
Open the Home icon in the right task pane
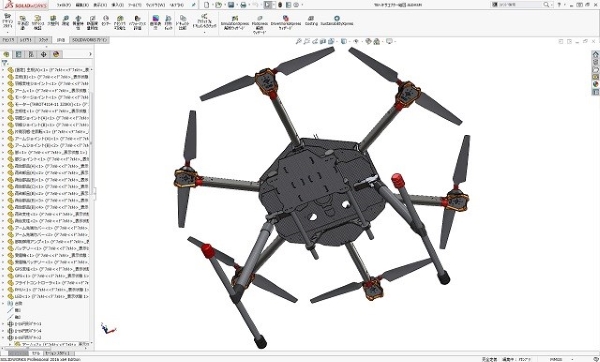pyautogui.click(x=595, y=54)
